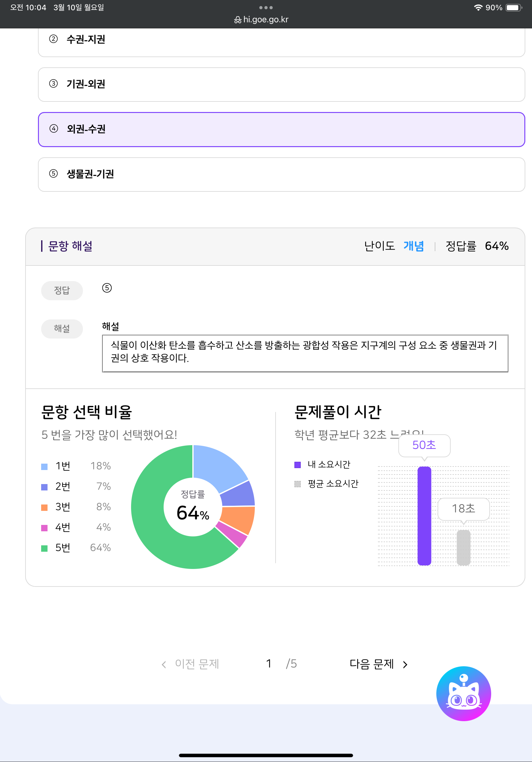Select answer option 5 생물권-기권
The width and height of the screenshot is (532, 762).
tap(281, 174)
